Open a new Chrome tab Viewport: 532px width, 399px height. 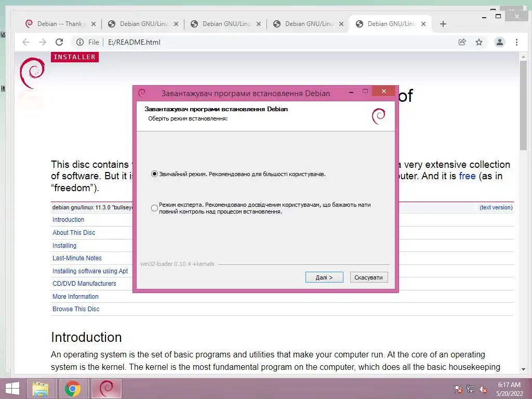[443, 24]
